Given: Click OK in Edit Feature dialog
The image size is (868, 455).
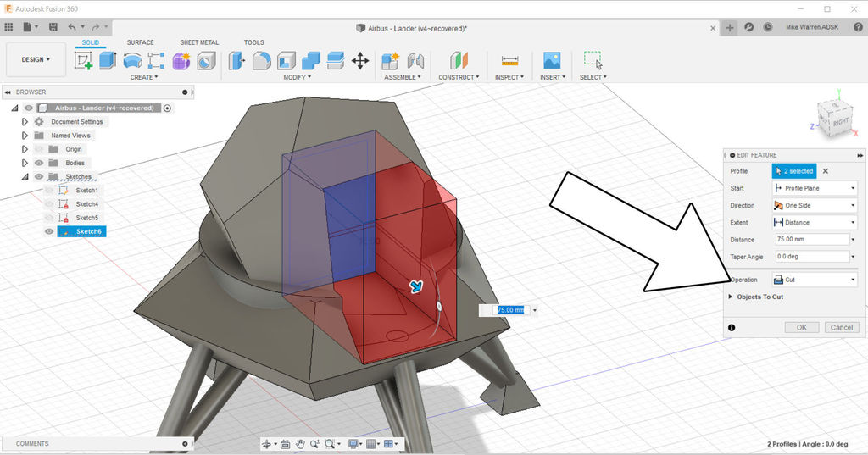Looking at the screenshot, I should [802, 327].
